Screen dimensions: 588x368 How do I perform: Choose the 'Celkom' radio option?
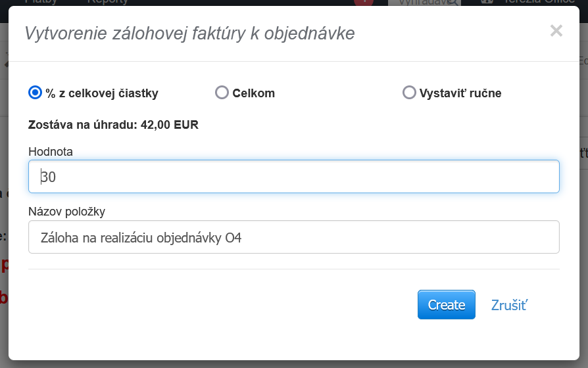pyautogui.click(x=222, y=93)
